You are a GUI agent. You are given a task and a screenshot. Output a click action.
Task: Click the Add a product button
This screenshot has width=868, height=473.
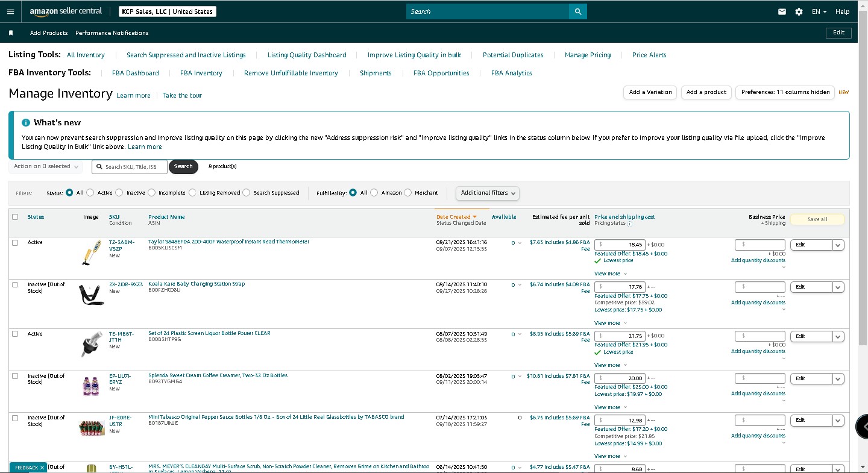coord(706,92)
